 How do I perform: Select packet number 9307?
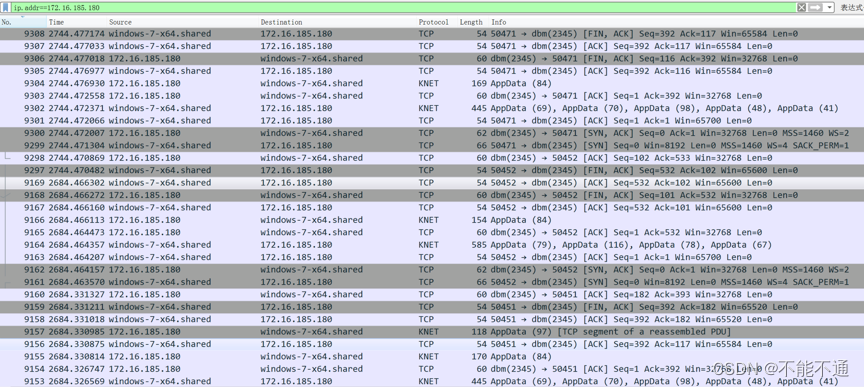[432, 46]
